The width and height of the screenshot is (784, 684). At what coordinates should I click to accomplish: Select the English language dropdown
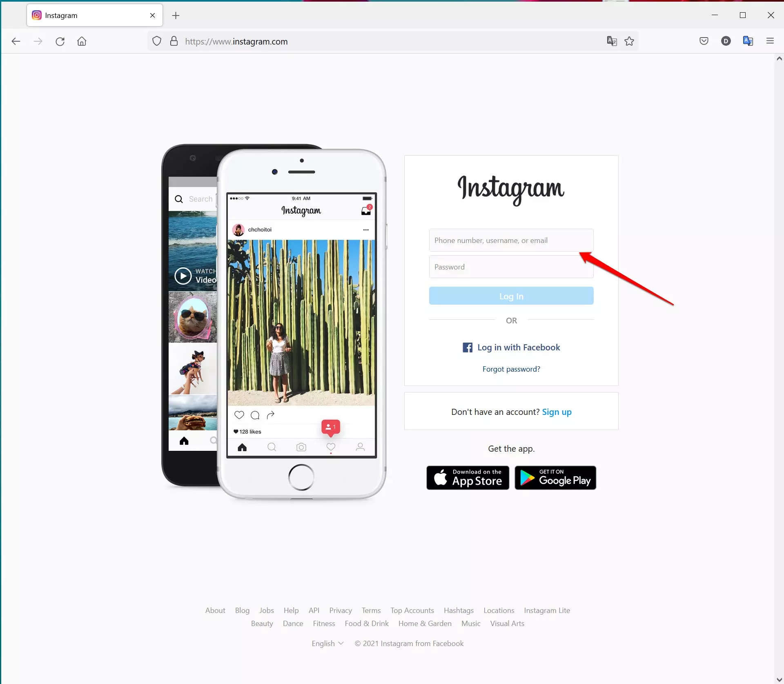(x=327, y=643)
